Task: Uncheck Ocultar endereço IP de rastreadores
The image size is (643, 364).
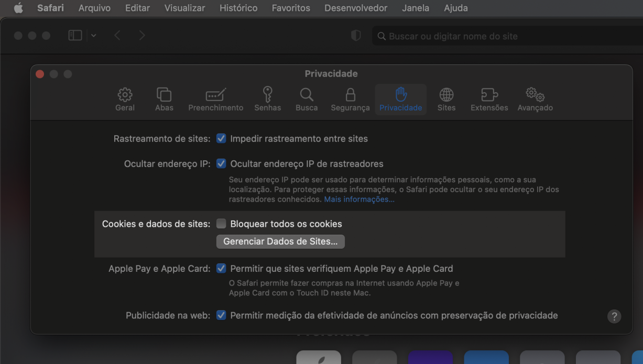Action: 221,164
